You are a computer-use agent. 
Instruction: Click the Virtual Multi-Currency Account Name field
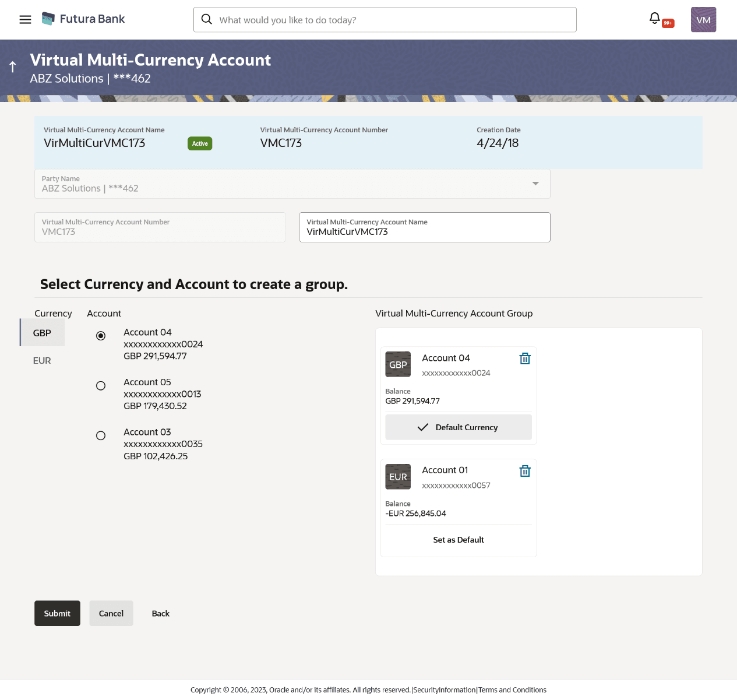[x=424, y=231]
